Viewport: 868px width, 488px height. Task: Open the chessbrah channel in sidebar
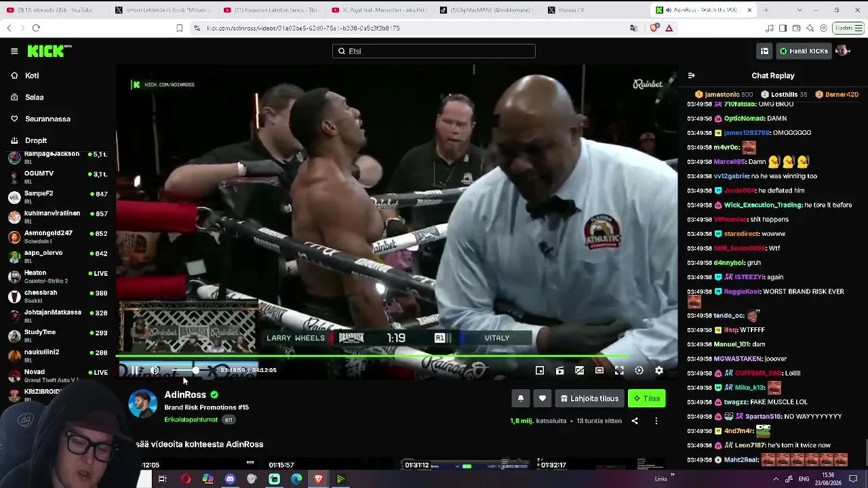[58, 296]
